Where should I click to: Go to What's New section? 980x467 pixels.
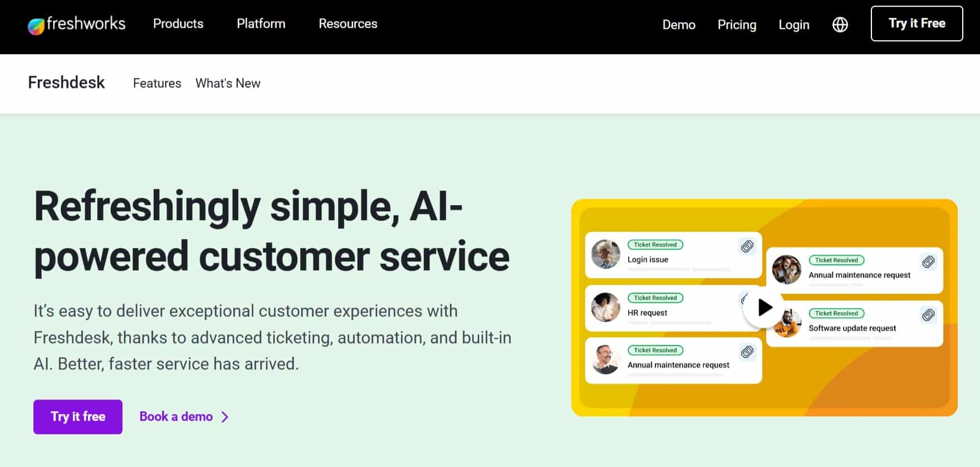tap(228, 83)
